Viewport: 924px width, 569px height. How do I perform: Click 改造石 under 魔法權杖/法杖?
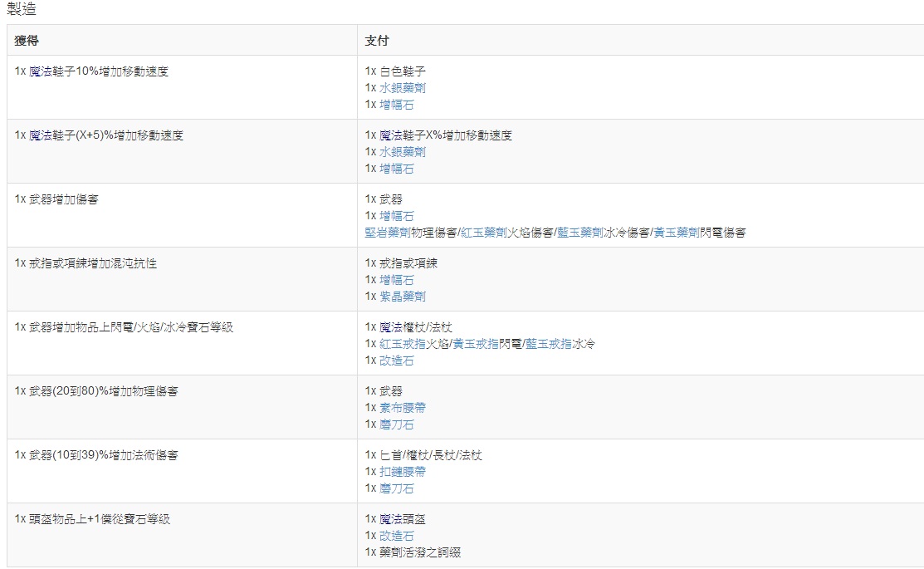click(x=396, y=361)
